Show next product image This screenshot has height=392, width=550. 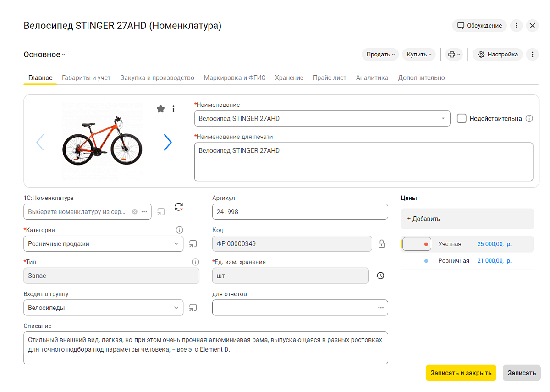[168, 143]
